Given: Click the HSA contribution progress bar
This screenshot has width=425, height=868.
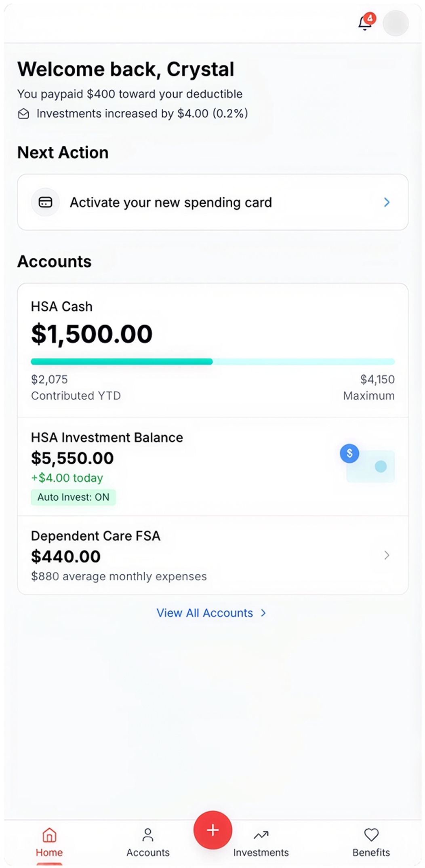Looking at the screenshot, I should pyautogui.click(x=212, y=361).
